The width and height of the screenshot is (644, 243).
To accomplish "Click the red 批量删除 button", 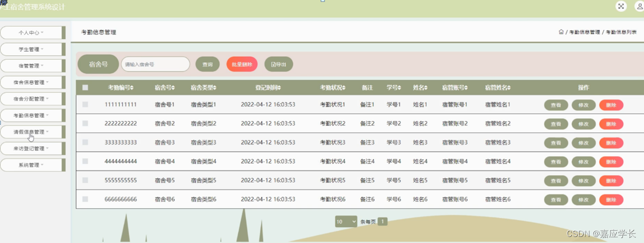I will click(x=242, y=64).
